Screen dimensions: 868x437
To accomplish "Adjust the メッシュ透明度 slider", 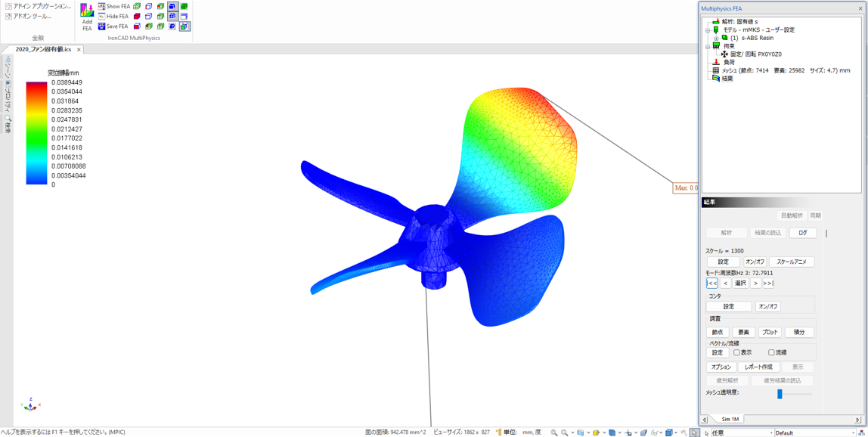I will pyautogui.click(x=780, y=394).
